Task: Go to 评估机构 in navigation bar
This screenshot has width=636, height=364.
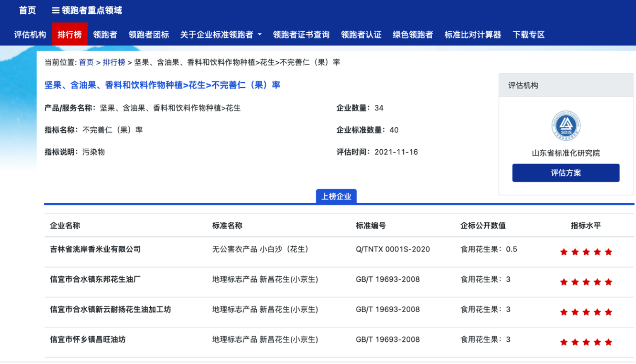Action: coord(30,35)
